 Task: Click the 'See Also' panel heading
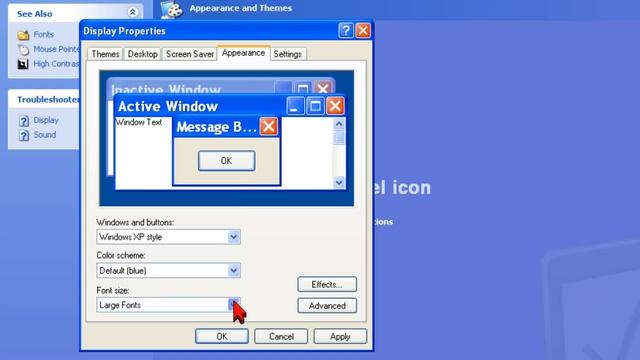pos(35,14)
